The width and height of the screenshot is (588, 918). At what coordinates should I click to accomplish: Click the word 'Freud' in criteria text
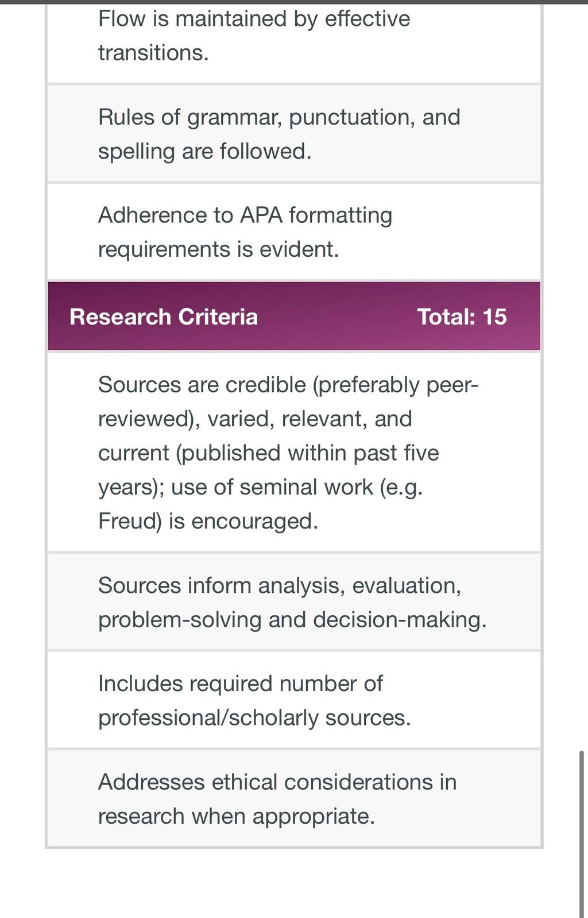pos(130,521)
